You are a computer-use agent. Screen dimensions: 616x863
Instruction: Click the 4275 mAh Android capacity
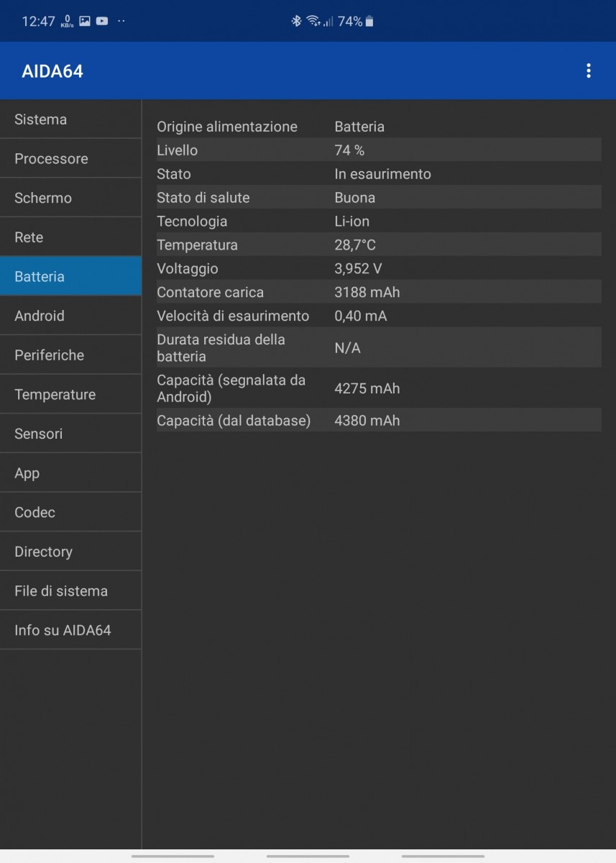click(367, 388)
